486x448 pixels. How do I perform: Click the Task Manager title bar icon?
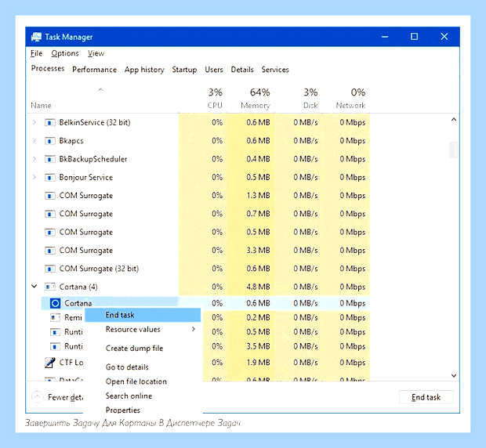(x=36, y=37)
